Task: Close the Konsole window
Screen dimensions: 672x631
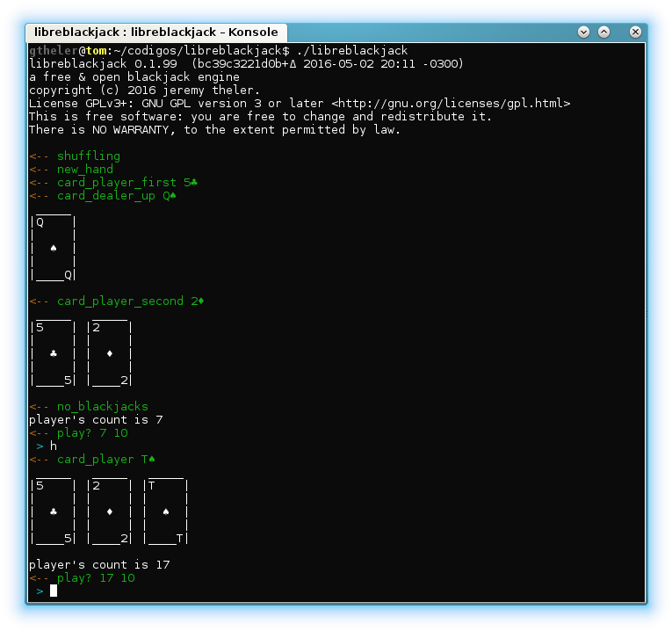Action: click(635, 33)
